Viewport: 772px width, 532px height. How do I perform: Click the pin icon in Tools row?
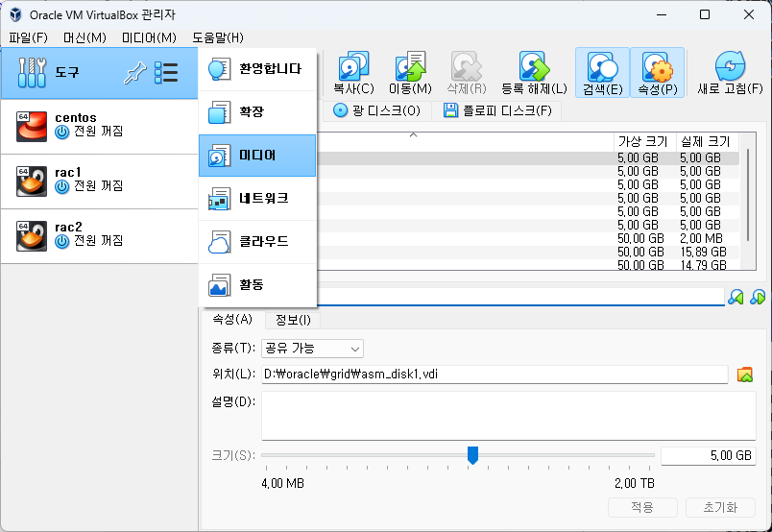(x=134, y=72)
